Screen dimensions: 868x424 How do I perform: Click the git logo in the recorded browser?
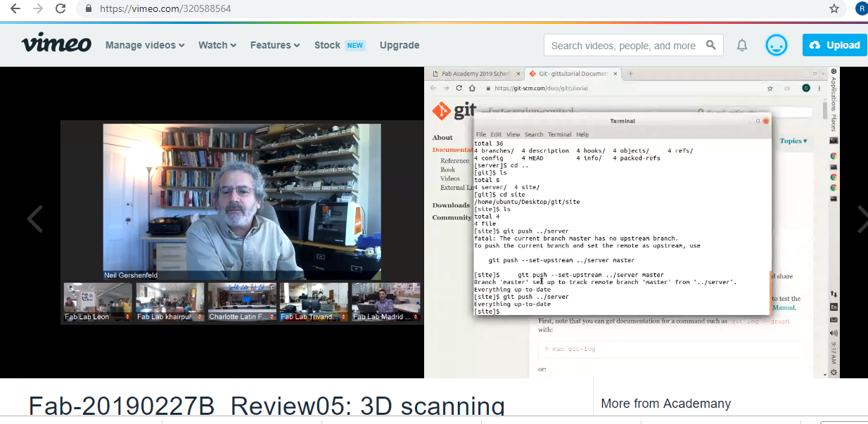click(454, 110)
